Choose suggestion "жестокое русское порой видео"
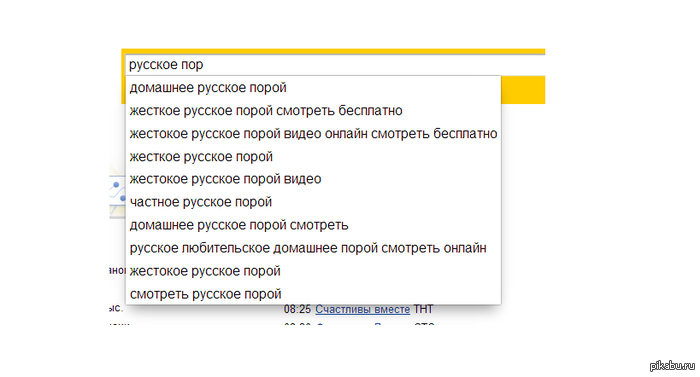700x377 pixels. pos(313,179)
